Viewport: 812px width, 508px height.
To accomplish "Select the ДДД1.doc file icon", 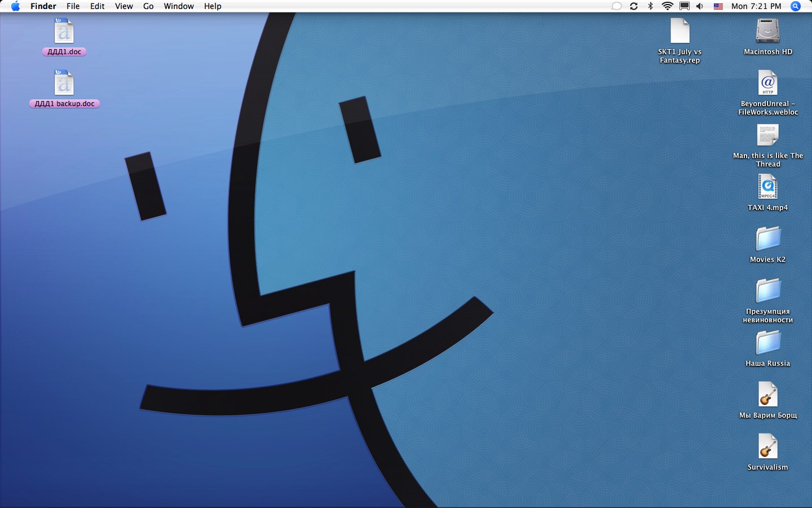I will [64, 31].
